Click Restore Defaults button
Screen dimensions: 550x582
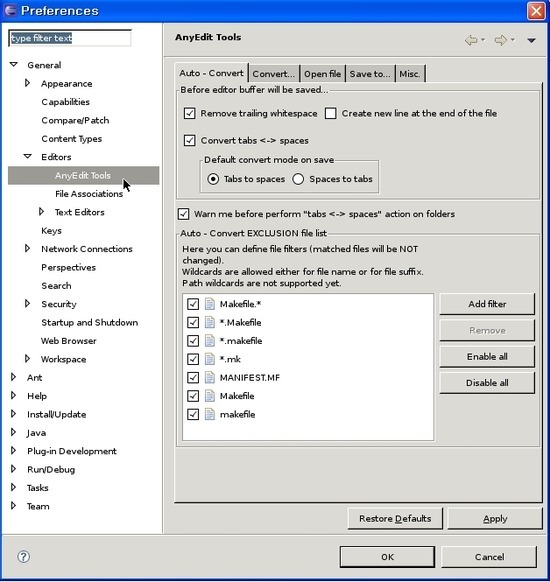(395, 519)
